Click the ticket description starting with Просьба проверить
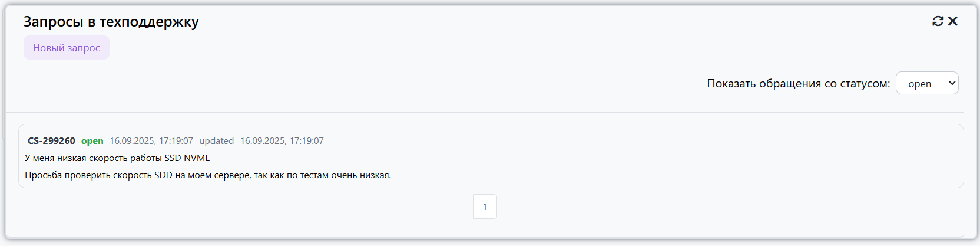The width and height of the screenshot is (980, 246). 208,175
